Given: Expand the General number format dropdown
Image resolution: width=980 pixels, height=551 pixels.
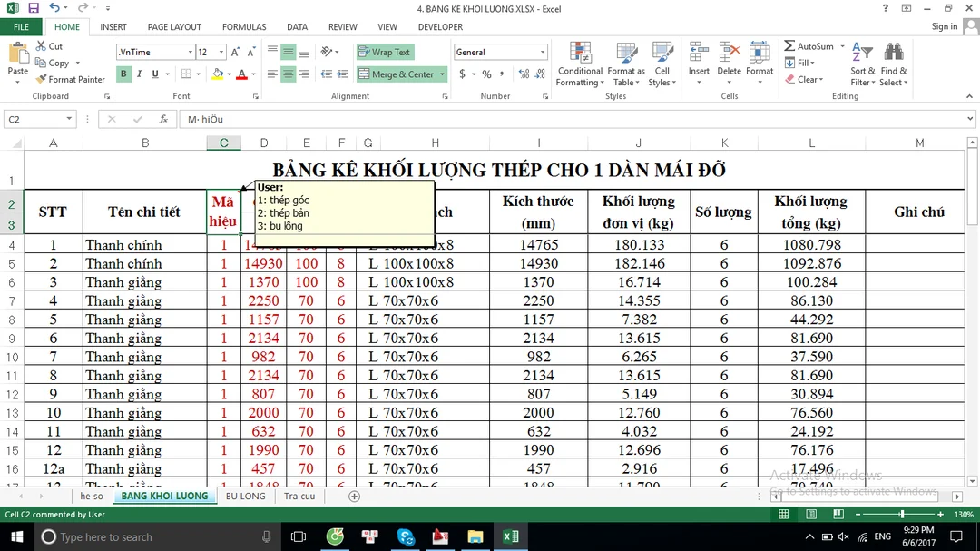Looking at the screenshot, I should (542, 52).
